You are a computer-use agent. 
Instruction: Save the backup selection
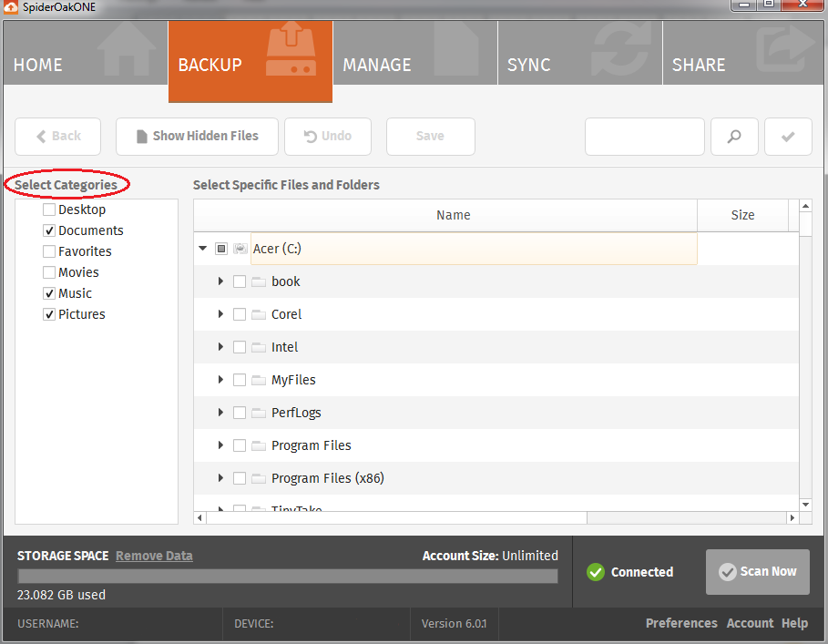click(x=430, y=137)
